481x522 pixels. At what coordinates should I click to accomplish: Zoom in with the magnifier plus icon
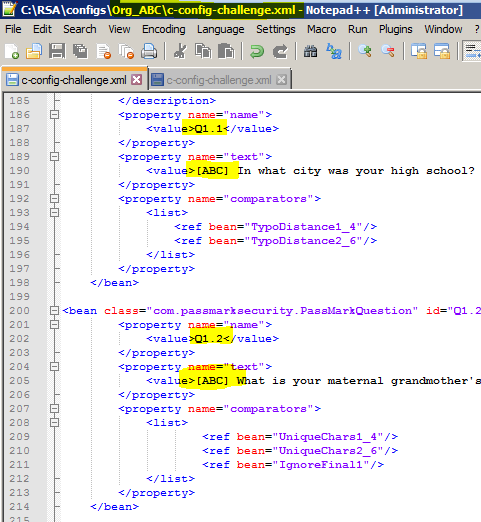click(x=365, y=52)
